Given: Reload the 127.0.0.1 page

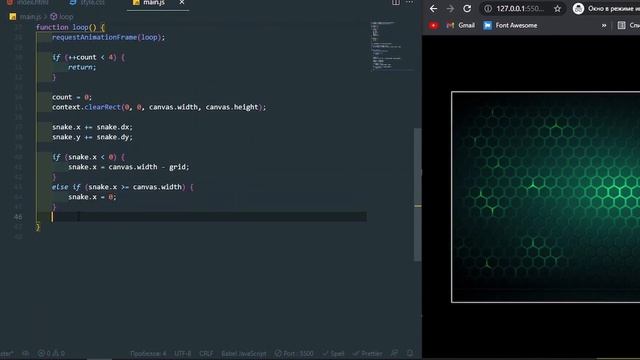Looking at the screenshot, I should (467, 9).
